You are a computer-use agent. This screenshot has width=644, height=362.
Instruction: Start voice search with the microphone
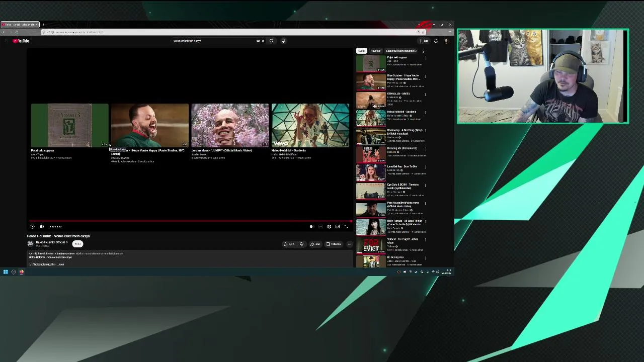283,41
